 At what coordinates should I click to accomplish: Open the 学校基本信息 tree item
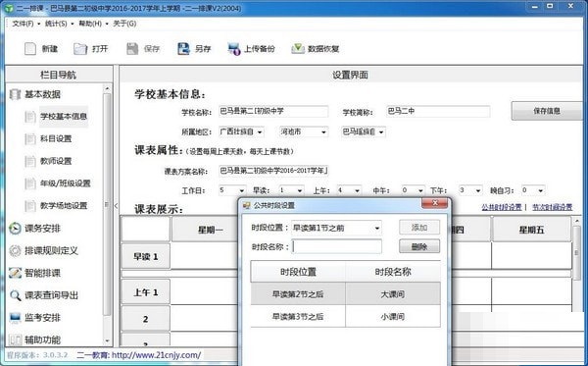point(64,117)
